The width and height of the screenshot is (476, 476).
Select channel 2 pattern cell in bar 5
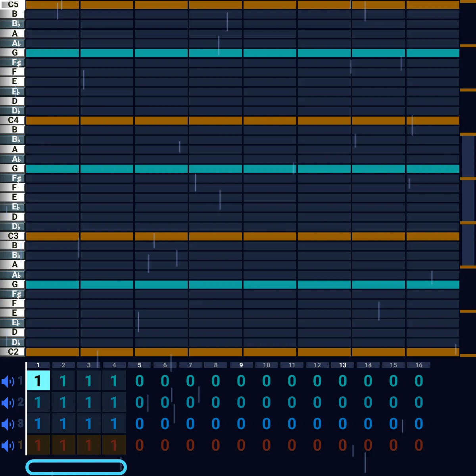[140, 402]
